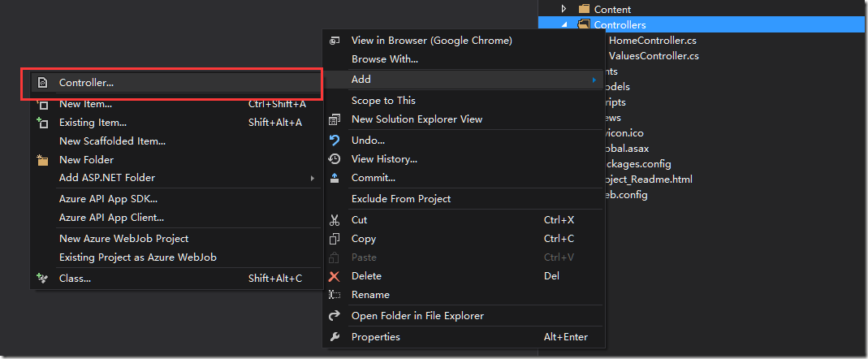
Task: Choose New Scaffolded Item from menu
Action: [112, 141]
